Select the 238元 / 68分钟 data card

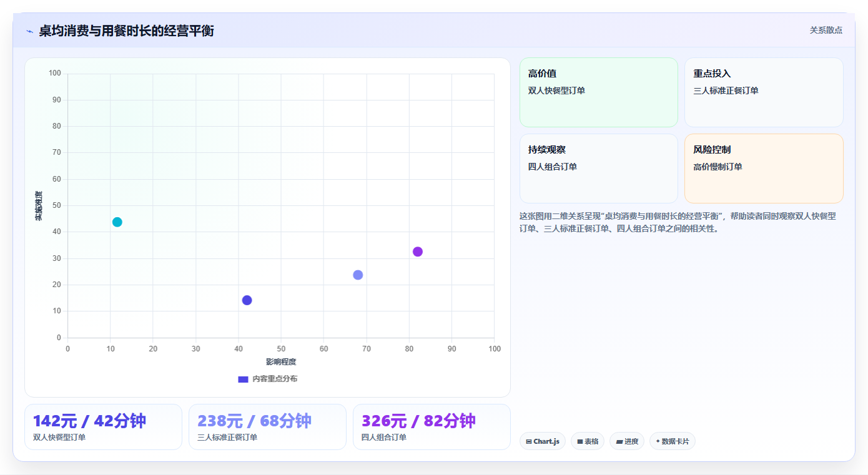267,427
